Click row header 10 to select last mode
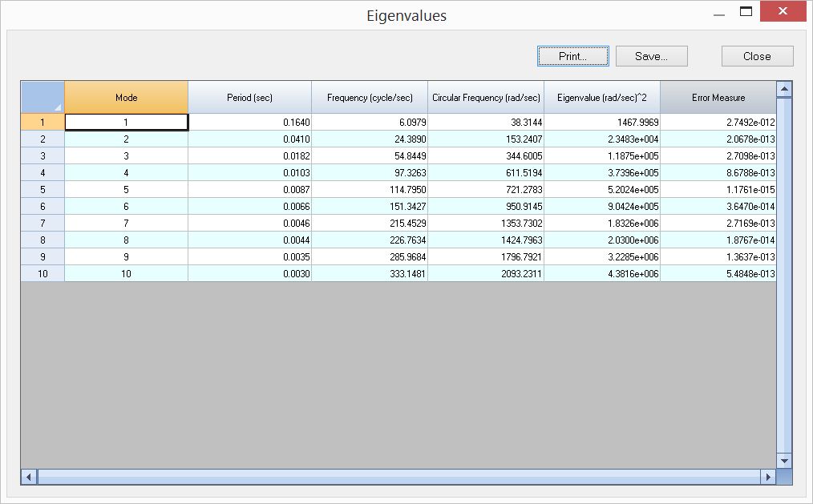813x504 pixels. (x=42, y=273)
